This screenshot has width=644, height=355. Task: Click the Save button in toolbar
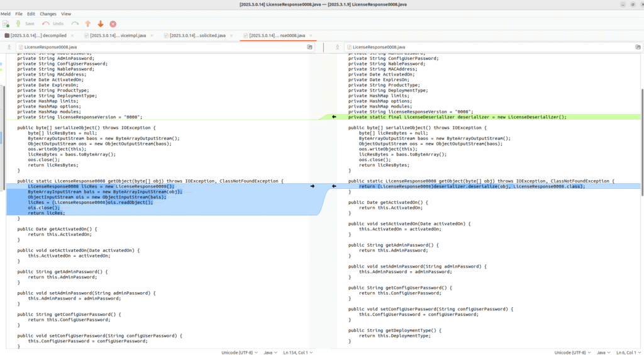25,24
